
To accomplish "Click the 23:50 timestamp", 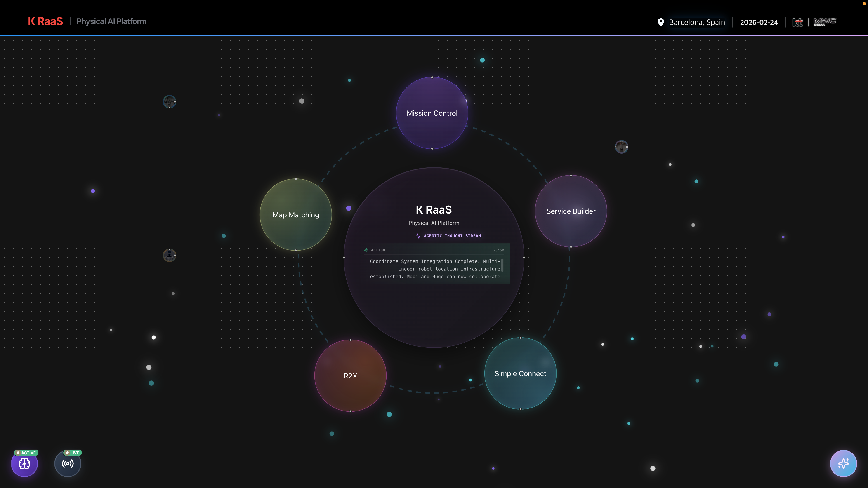I will click(499, 250).
